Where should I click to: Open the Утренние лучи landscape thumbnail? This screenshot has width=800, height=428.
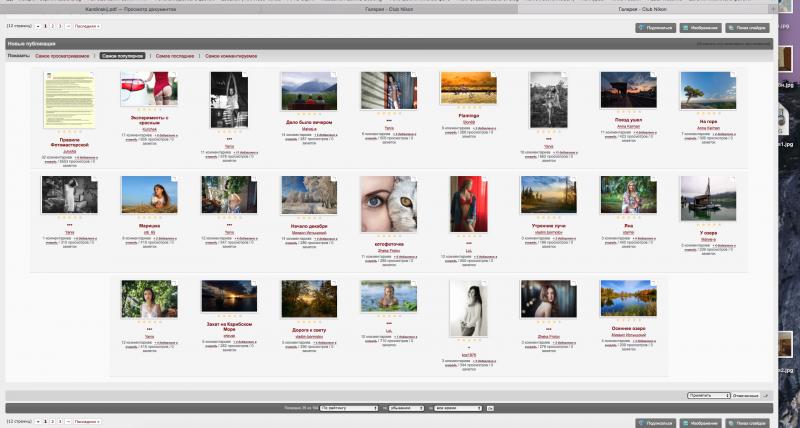tap(548, 195)
